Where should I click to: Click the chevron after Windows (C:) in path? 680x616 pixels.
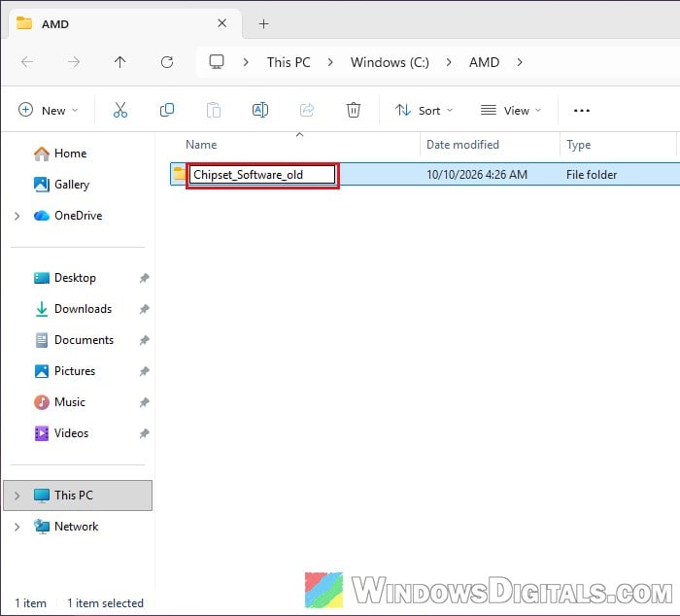[x=449, y=62]
